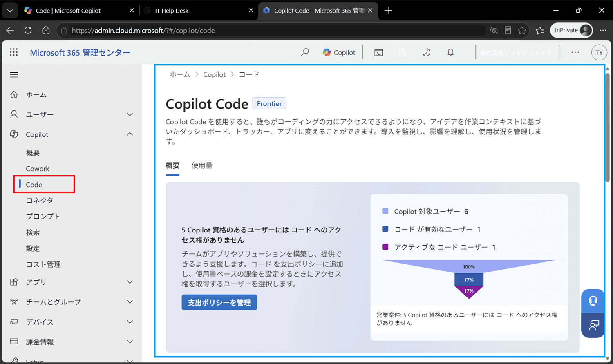Open the Copilot breadcrumb link
Screen dimensions: 613x364
tap(215, 74)
